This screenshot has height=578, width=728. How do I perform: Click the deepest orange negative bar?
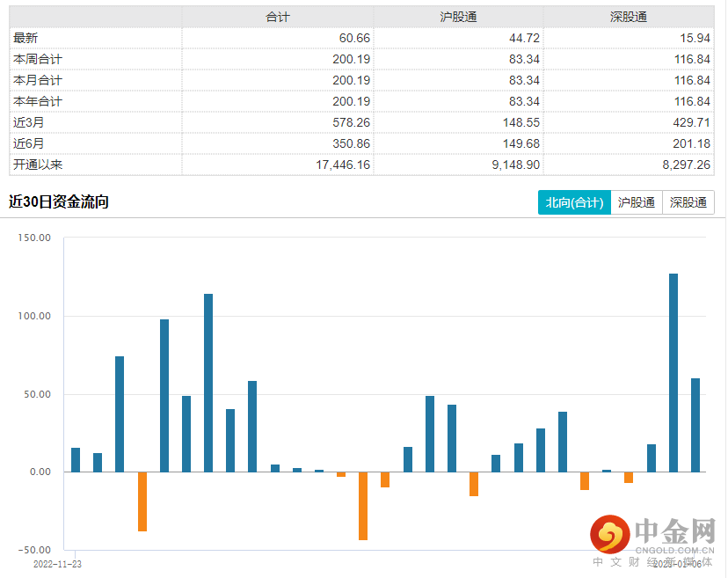[x=363, y=506]
